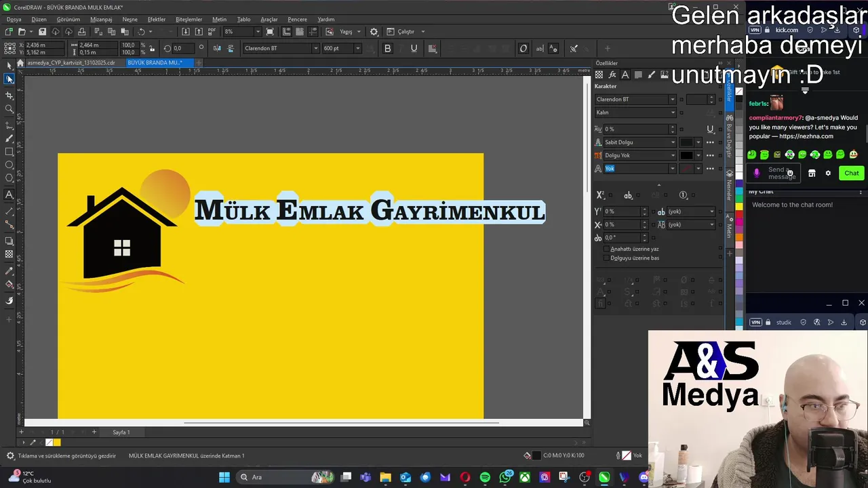Enable 'Dolguyu üzerine bas' checkbox
The width and height of the screenshot is (868, 488).
[x=606, y=258]
